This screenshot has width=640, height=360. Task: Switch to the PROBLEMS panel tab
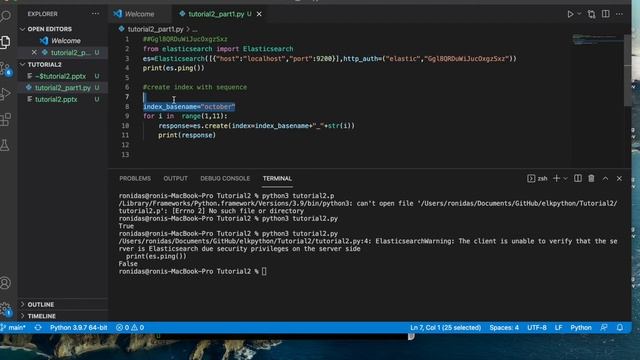tap(135, 179)
